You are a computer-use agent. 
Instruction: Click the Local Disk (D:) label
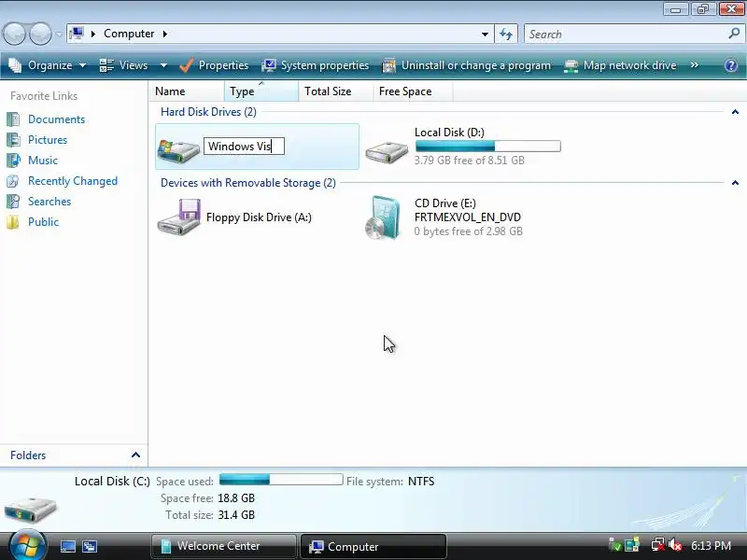pos(449,133)
